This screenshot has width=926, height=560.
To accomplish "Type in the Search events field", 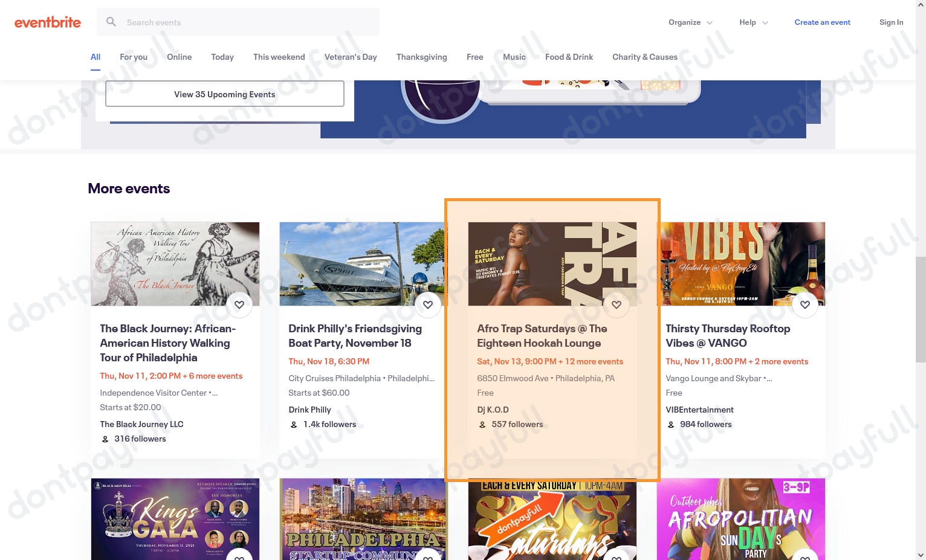I will [x=248, y=22].
